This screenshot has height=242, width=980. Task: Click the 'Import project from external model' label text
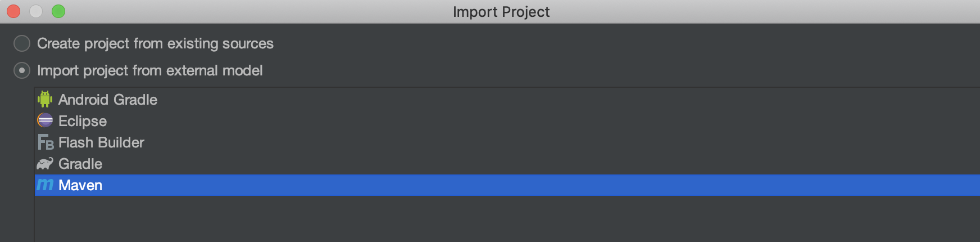(x=149, y=70)
